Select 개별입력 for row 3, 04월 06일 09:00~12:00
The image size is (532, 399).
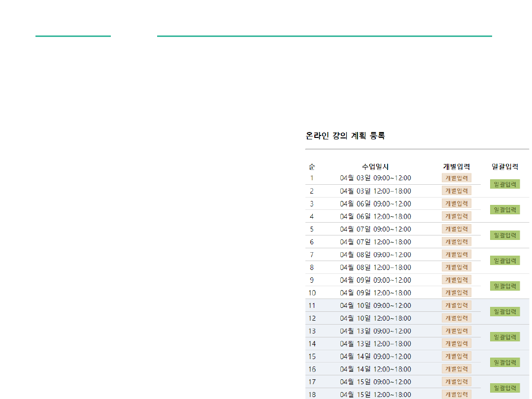pyautogui.click(x=456, y=203)
